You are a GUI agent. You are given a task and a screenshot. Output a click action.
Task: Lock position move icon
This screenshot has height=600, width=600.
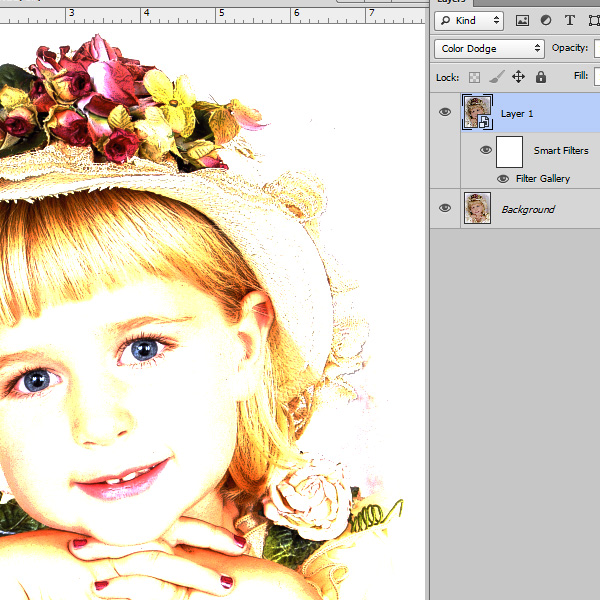pyautogui.click(x=518, y=77)
